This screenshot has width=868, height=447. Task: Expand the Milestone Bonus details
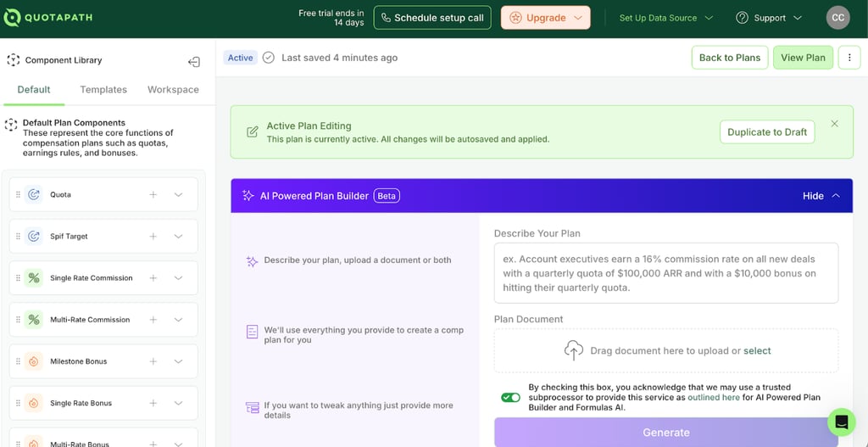click(178, 361)
